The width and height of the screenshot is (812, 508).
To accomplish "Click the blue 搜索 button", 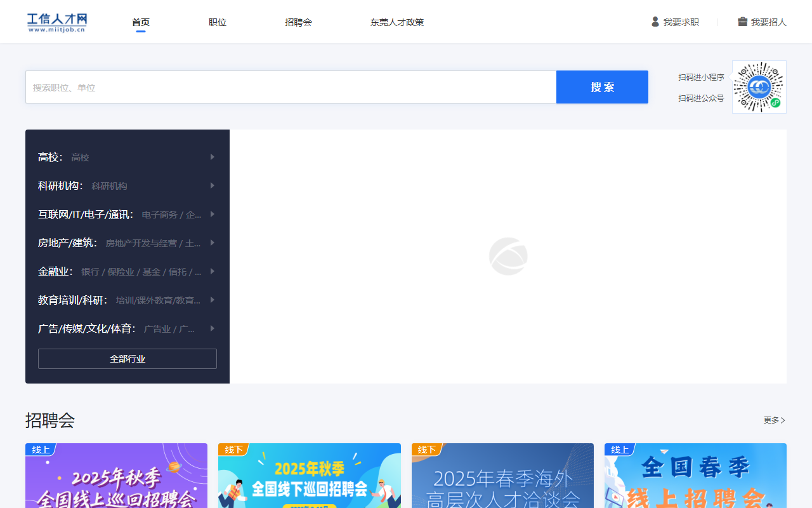I will coord(602,87).
